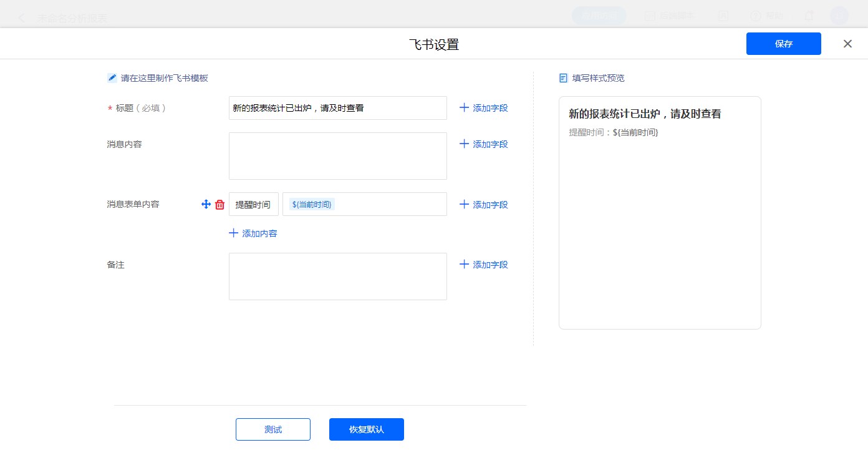Click 添加内容 to add a form row
Screen dimensions: 868x455
point(253,233)
